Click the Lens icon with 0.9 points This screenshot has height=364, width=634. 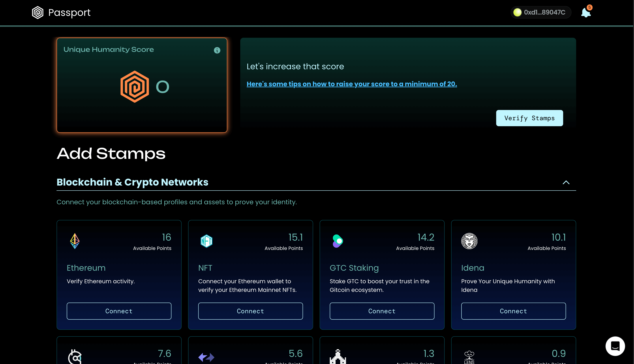coord(469,357)
